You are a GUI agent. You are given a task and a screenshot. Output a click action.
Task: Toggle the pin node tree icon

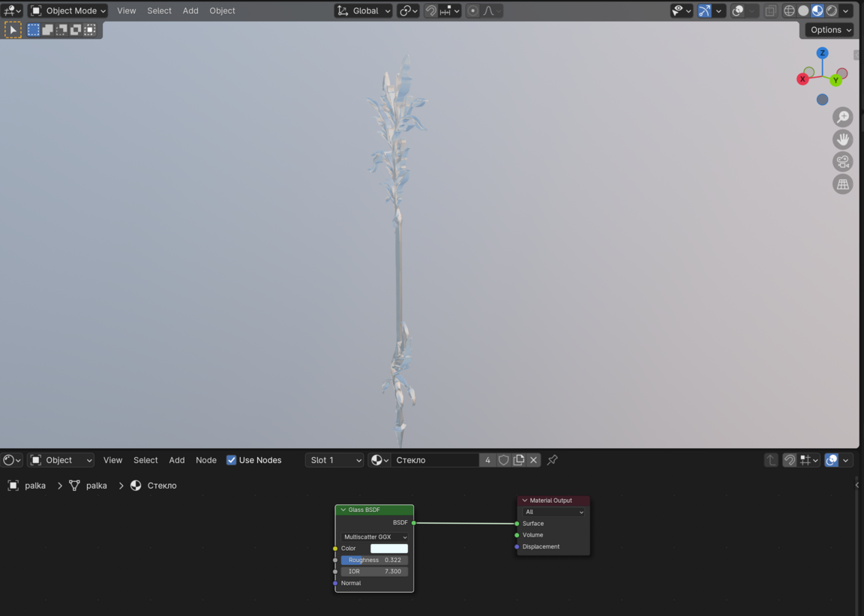click(x=552, y=459)
